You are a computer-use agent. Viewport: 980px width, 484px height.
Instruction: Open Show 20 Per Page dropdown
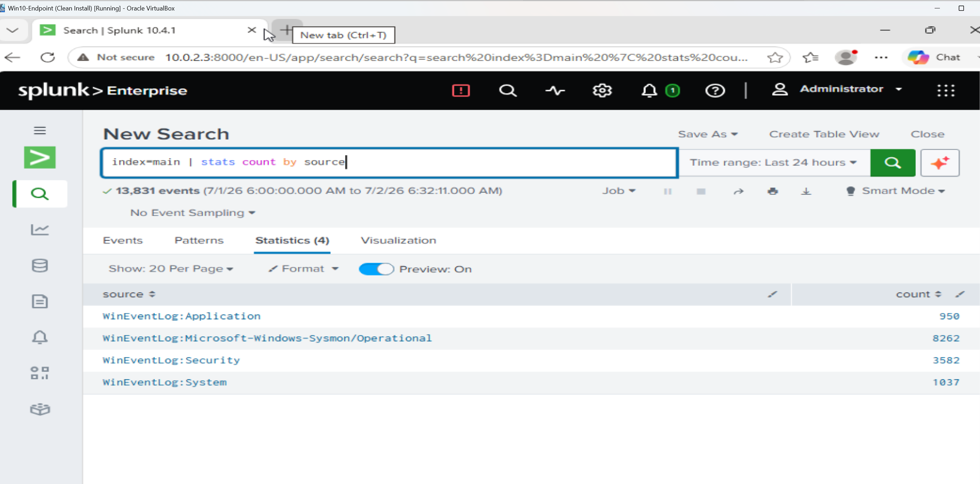[171, 269]
